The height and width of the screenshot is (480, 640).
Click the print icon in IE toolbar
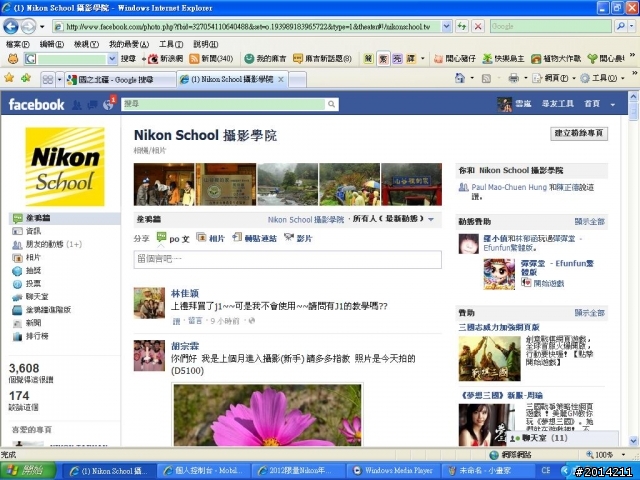[514, 78]
